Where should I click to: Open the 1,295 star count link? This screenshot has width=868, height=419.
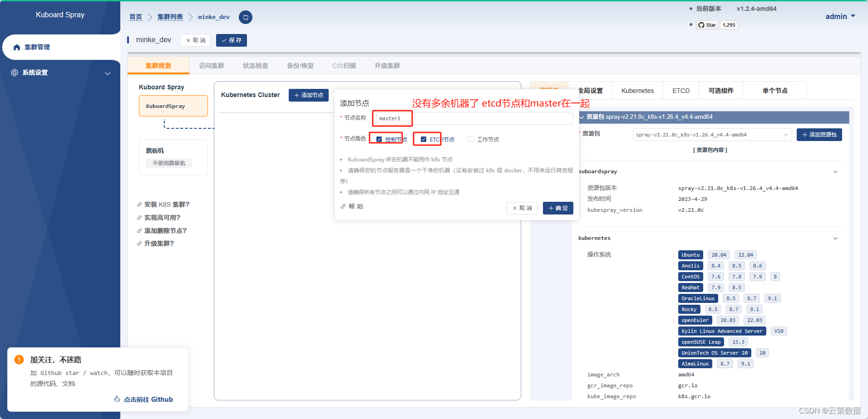click(x=729, y=25)
